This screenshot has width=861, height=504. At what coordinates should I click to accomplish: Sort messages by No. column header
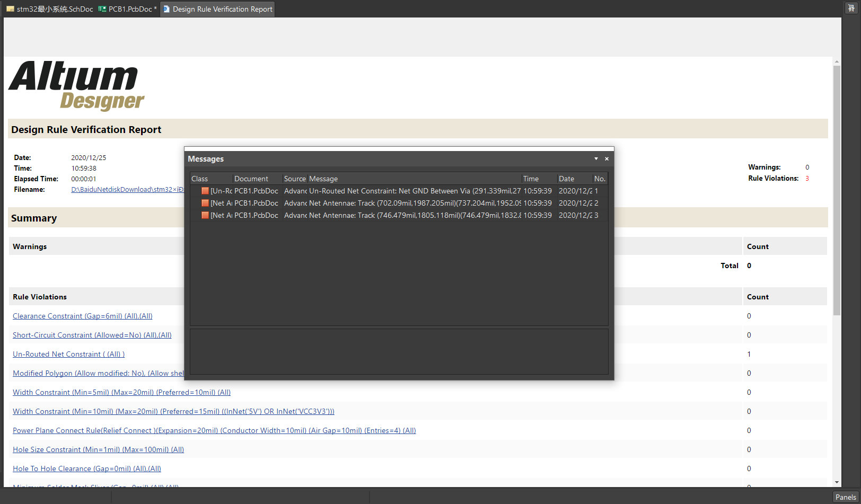pyautogui.click(x=600, y=179)
